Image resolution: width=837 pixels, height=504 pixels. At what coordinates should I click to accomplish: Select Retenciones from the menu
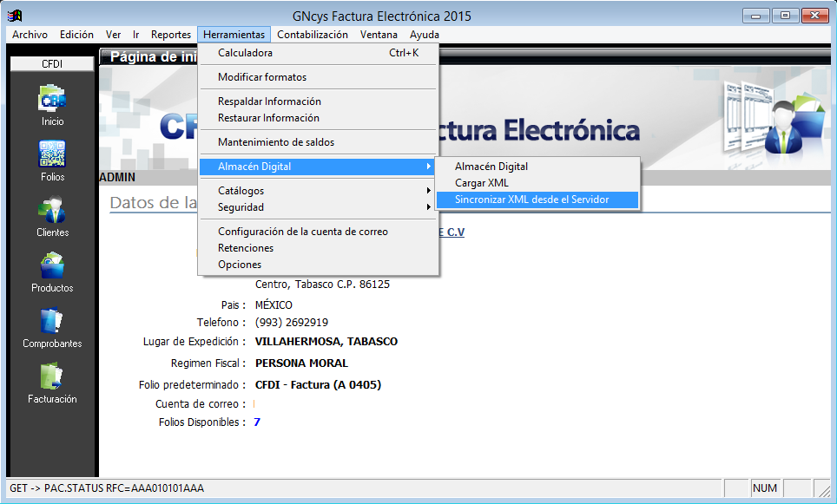pyautogui.click(x=318, y=248)
